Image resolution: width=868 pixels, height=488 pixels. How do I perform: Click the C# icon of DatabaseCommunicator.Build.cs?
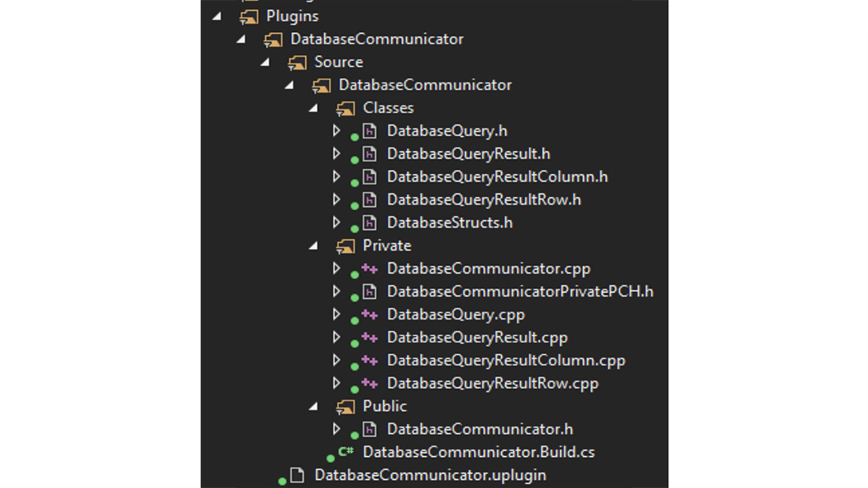click(346, 451)
